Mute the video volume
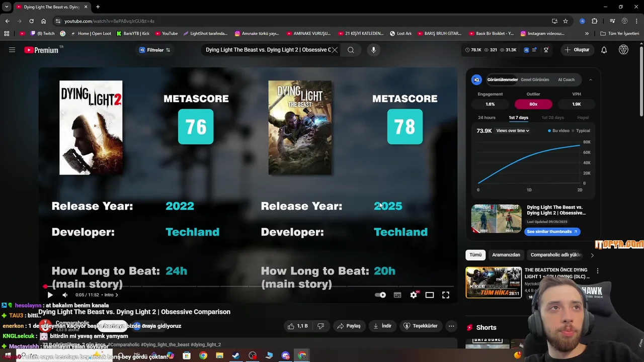Screen dimensions: 644x362 (x=65, y=295)
